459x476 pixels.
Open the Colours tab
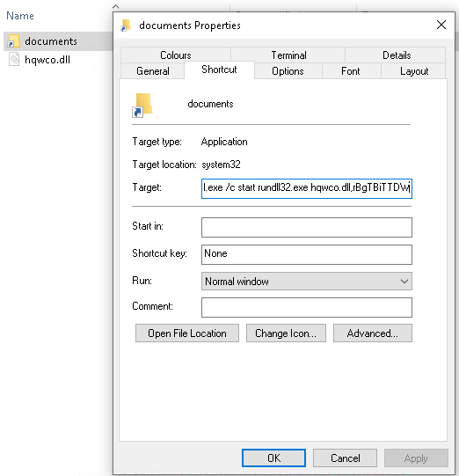click(x=176, y=55)
